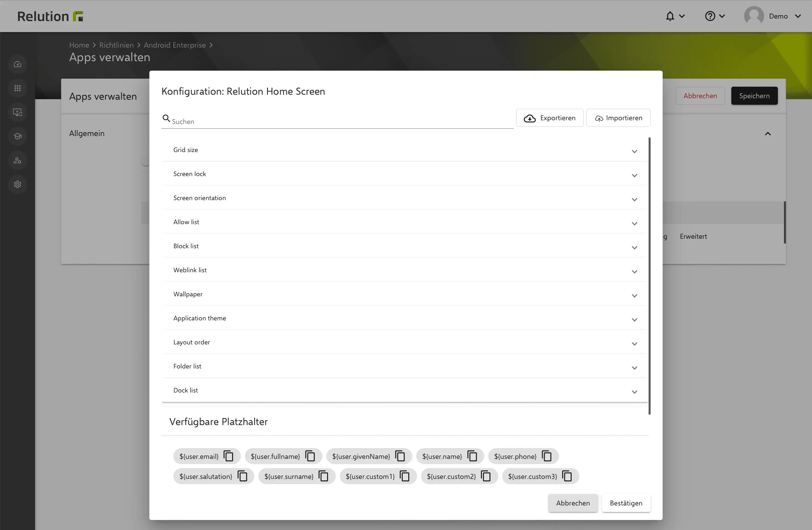Expand the Screen orientation section
The width and height of the screenshot is (812, 530).
pos(405,198)
